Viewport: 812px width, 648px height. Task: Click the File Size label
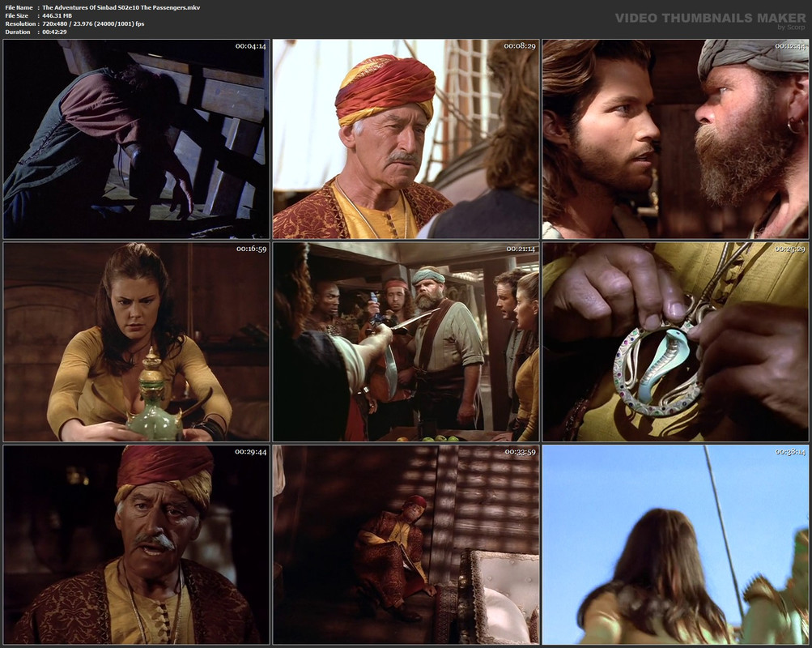click(x=17, y=15)
